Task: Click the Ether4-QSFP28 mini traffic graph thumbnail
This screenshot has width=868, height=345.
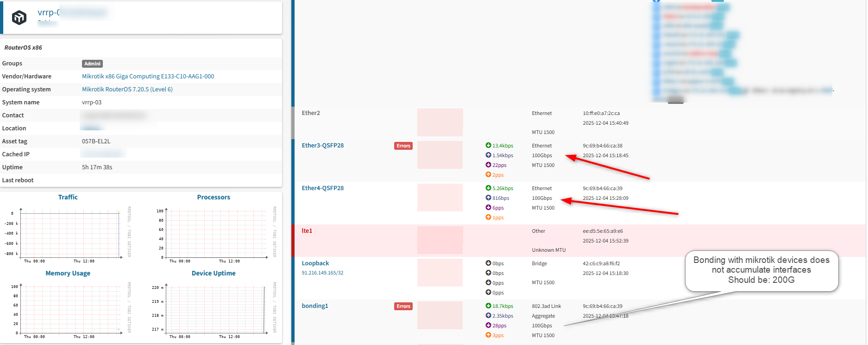Action: point(440,198)
